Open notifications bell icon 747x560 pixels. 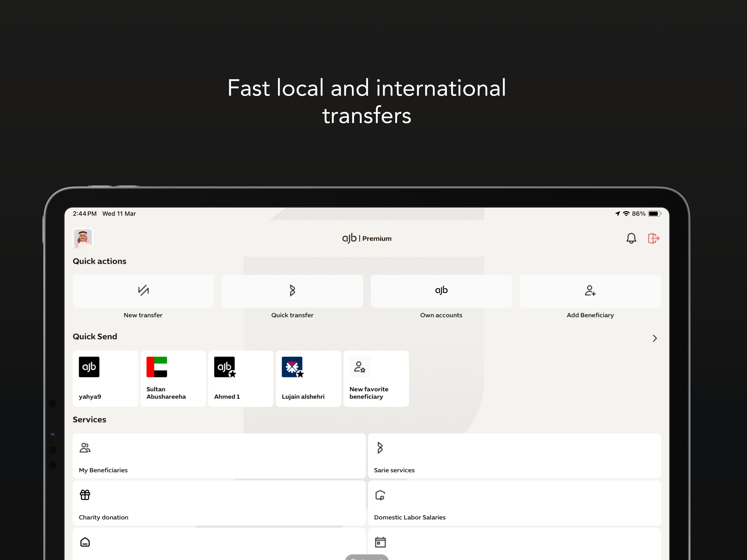631,238
